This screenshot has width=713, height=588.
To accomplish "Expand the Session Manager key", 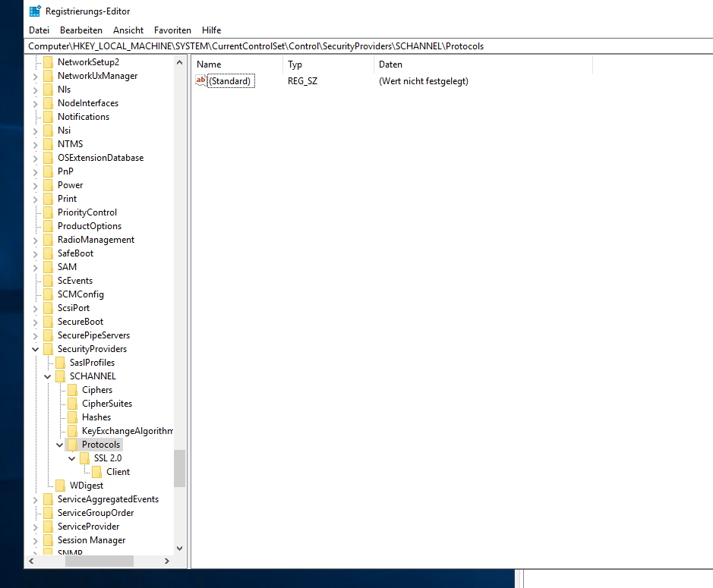I will pos(35,541).
